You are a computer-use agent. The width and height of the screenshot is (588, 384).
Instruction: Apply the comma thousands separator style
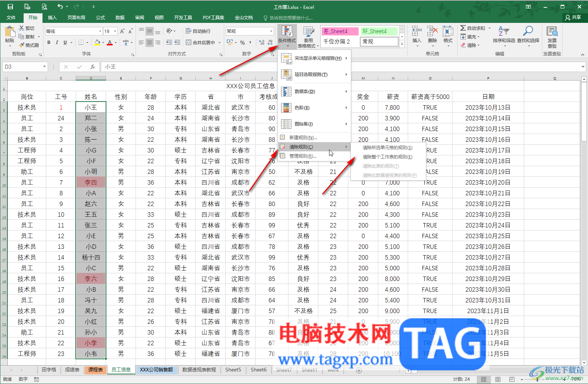(250, 42)
